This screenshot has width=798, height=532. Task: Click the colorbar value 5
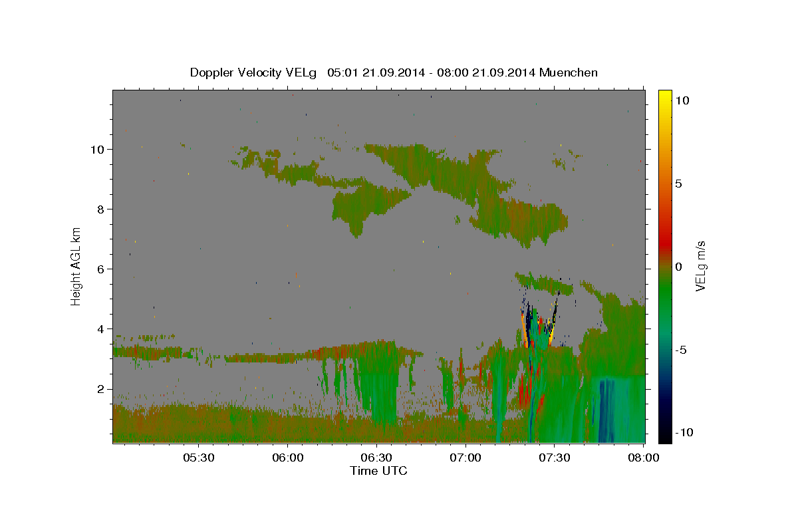point(678,184)
